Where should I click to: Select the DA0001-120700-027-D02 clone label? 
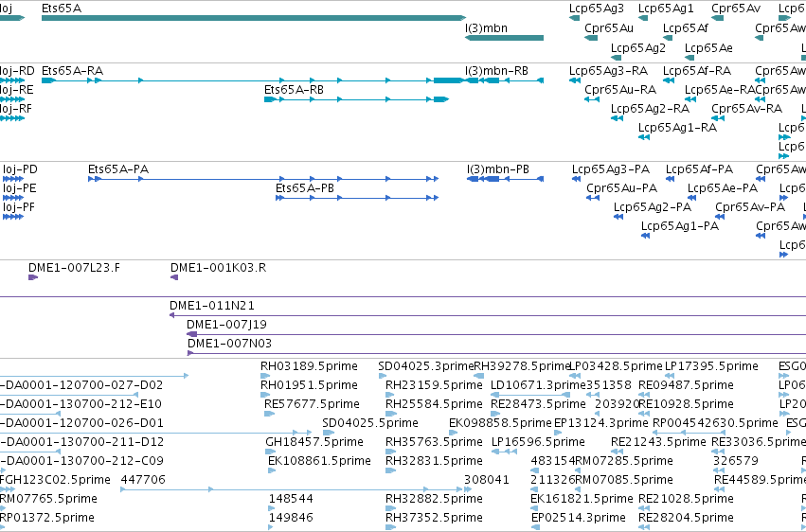pyautogui.click(x=81, y=385)
